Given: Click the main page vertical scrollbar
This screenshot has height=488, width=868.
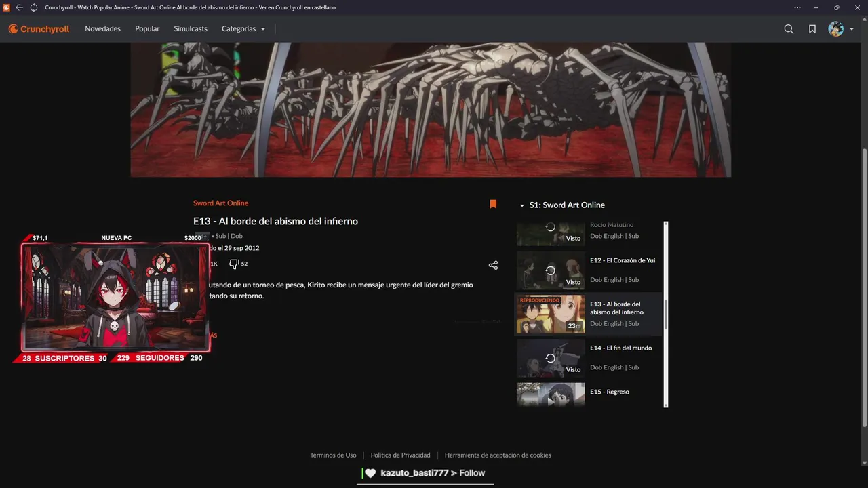Looking at the screenshot, I should pos(864,288).
